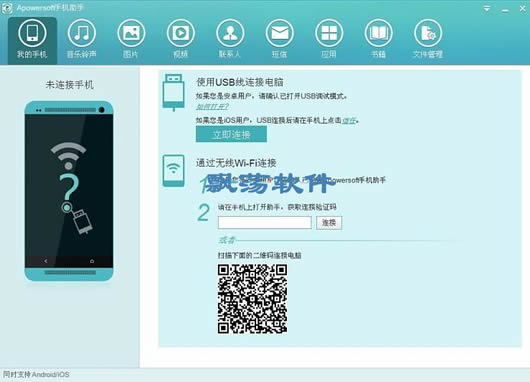Click the 信任 trust link for iOS
The width and height of the screenshot is (530, 382).
pos(349,120)
